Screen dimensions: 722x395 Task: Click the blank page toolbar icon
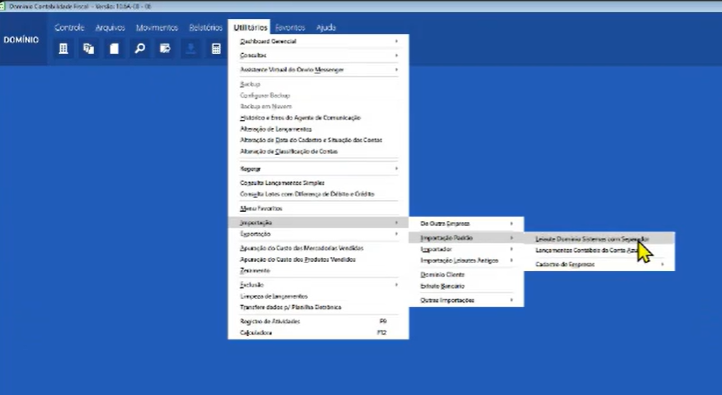(114, 48)
